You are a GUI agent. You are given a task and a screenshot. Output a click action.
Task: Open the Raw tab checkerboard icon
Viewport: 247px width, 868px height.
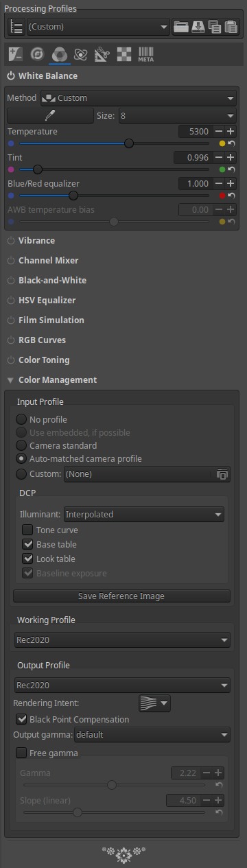(123, 54)
